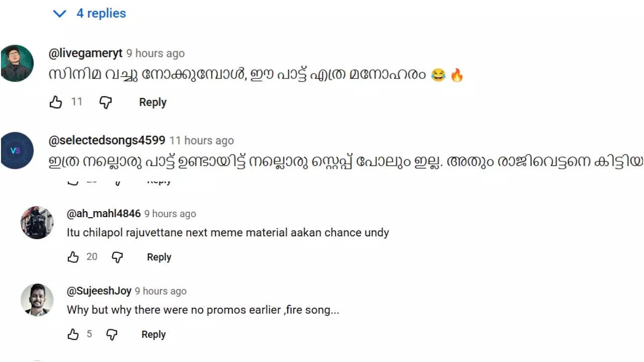Screen dimensions: 644x362
Task: Open the @SujeeshJoy username link
Action: [x=99, y=291]
